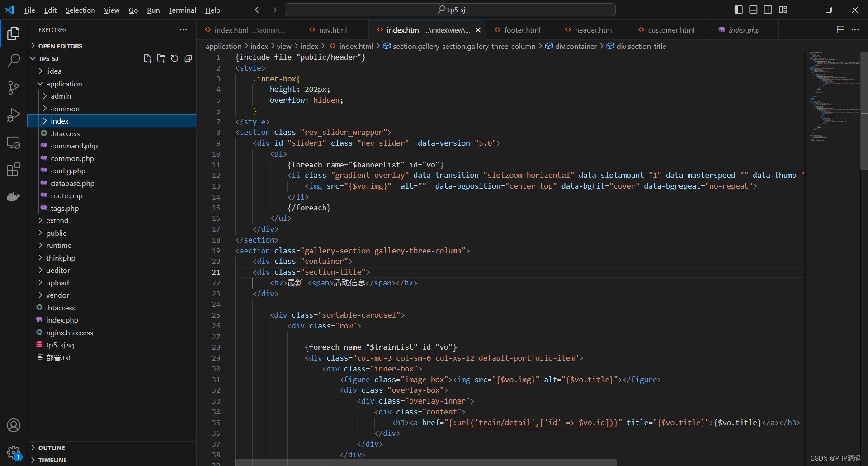Switch to the customer.html tab
The image size is (868, 466).
[671, 30]
